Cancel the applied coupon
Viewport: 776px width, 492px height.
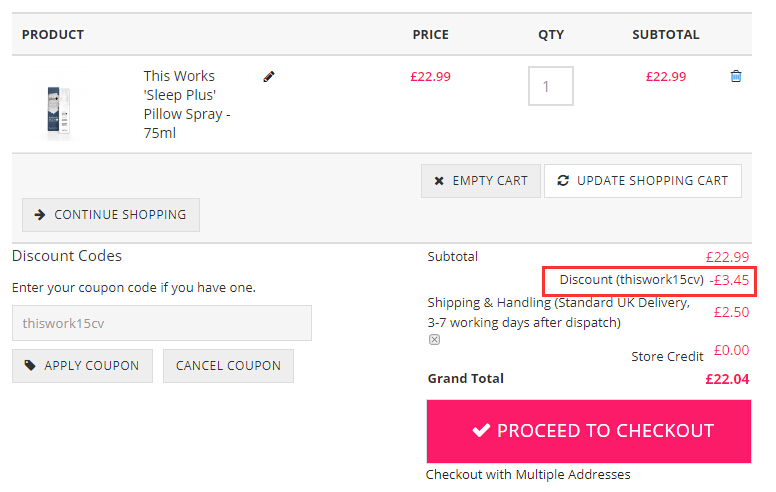pyautogui.click(x=228, y=366)
